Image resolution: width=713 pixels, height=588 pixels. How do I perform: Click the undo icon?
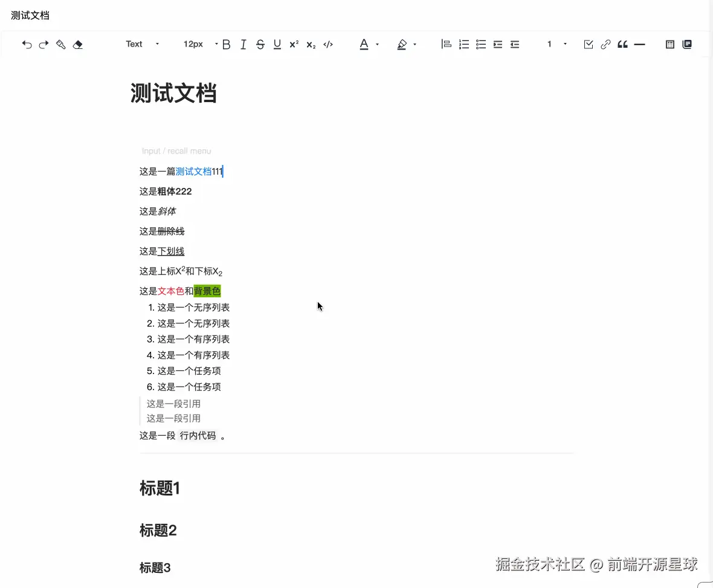point(27,44)
